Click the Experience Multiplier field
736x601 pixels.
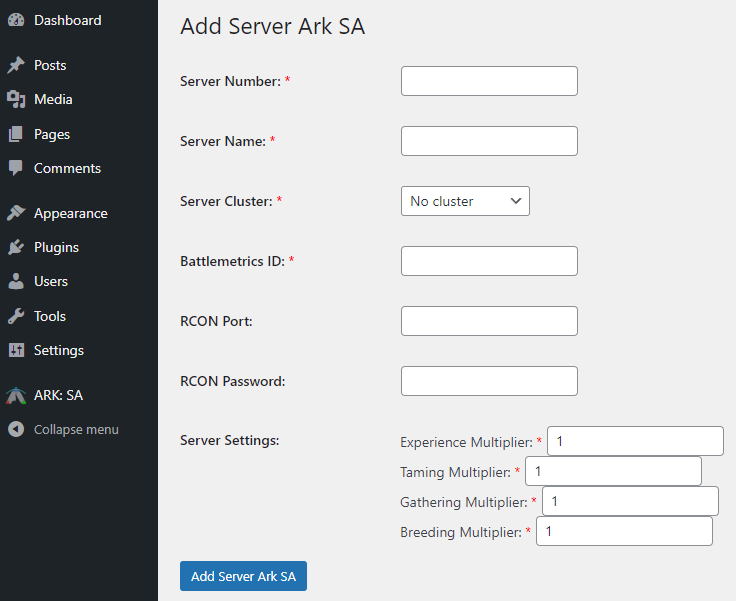(x=635, y=441)
